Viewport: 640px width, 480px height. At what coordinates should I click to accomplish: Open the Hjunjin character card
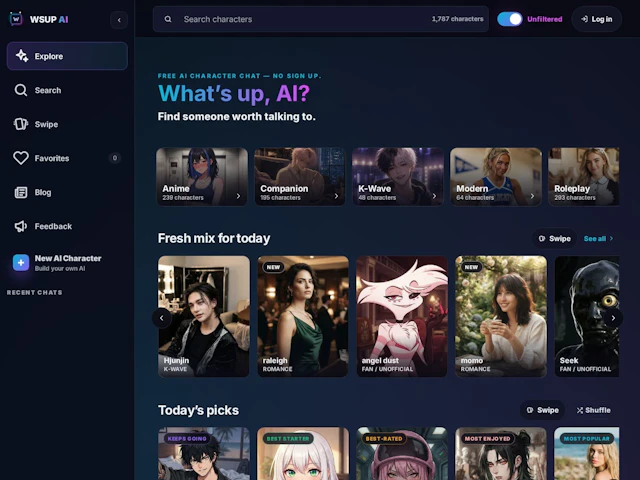pyautogui.click(x=204, y=316)
